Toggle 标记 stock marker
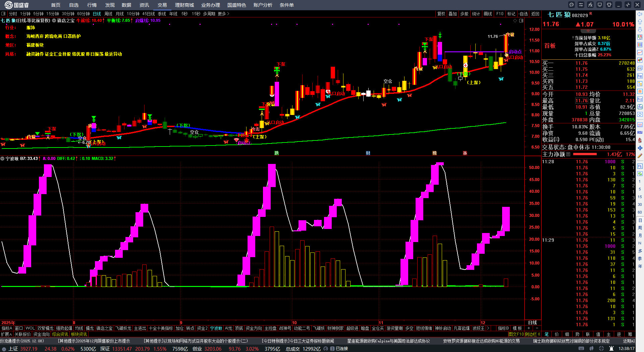Viewport: 644px width, 352px height. (x=511, y=14)
